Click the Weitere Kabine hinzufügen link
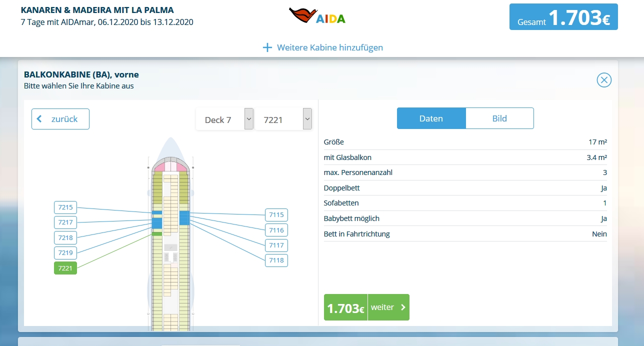Screen dimensions: 644x346 coord(329,47)
